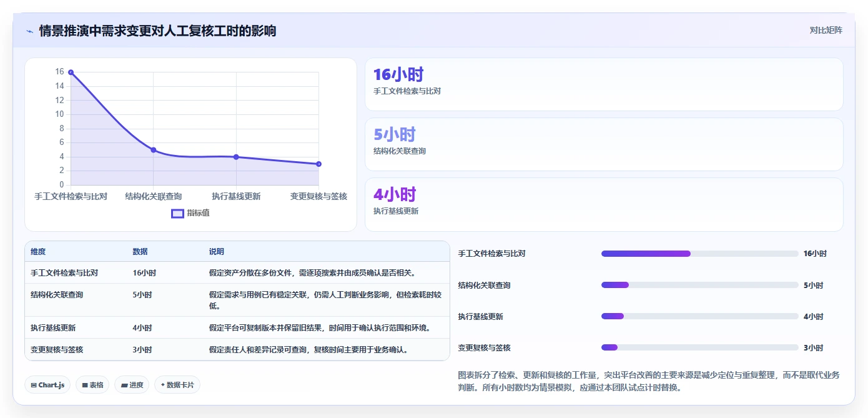Click table value 3小时
Image resolution: width=868 pixels, height=418 pixels.
pyautogui.click(x=142, y=349)
